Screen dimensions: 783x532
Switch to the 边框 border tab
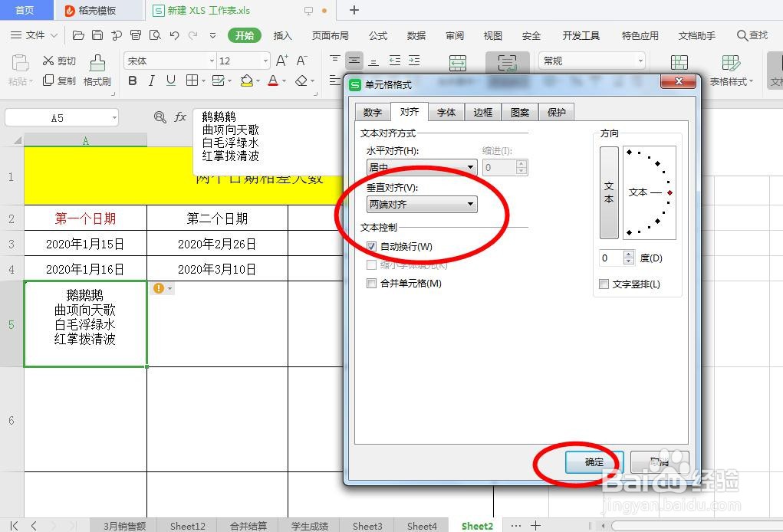tap(483, 111)
